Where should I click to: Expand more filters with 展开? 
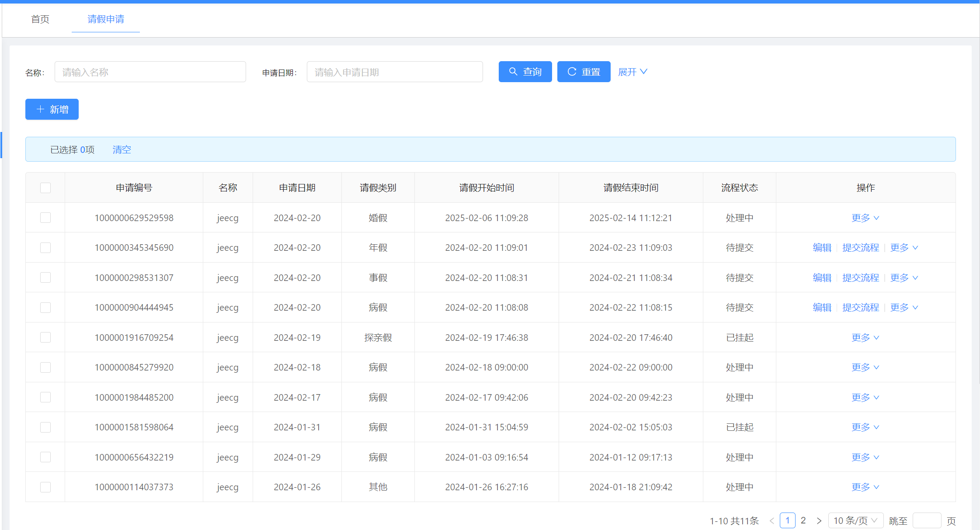pyautogui.click(x=632, y=72)
